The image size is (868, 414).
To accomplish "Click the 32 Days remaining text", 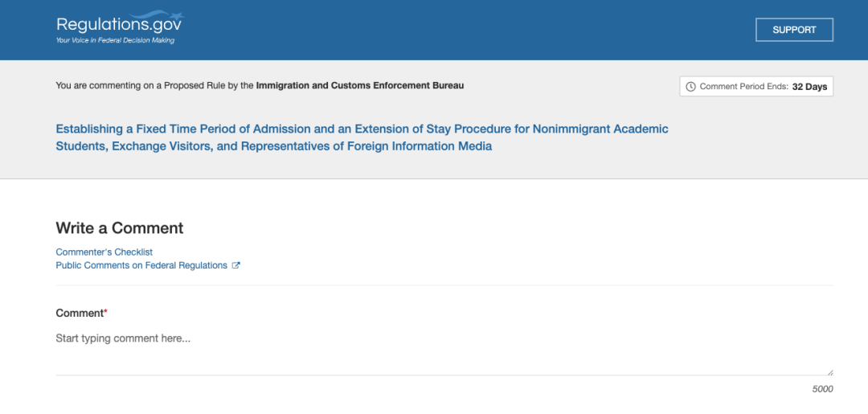I will click(x=809, y=87).
